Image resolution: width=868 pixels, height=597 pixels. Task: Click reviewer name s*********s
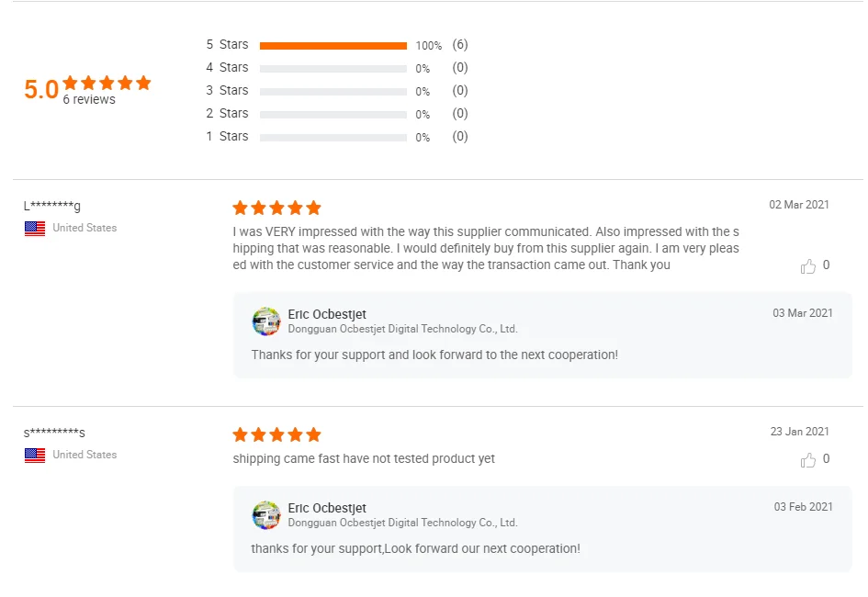[54, 433]
